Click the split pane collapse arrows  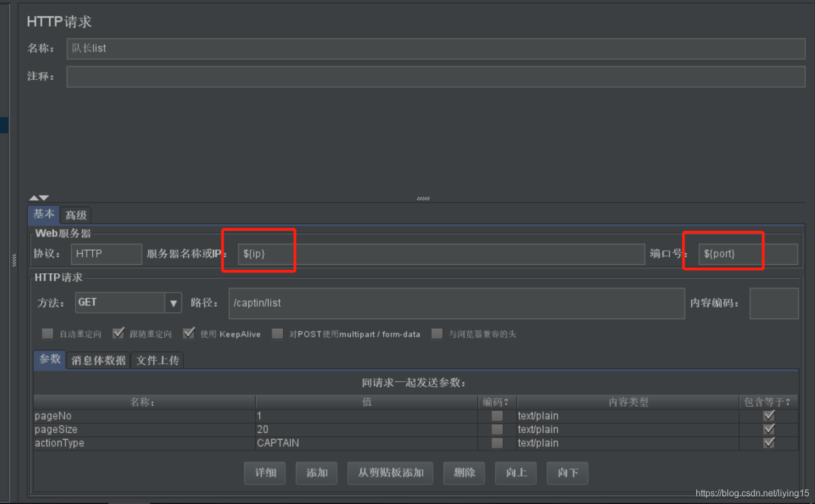(39, 198)
